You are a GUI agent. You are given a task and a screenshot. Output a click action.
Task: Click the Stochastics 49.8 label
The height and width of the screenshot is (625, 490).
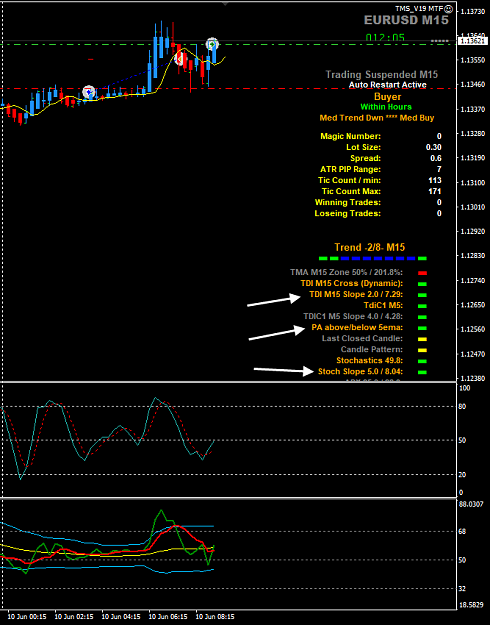point(370,360)
